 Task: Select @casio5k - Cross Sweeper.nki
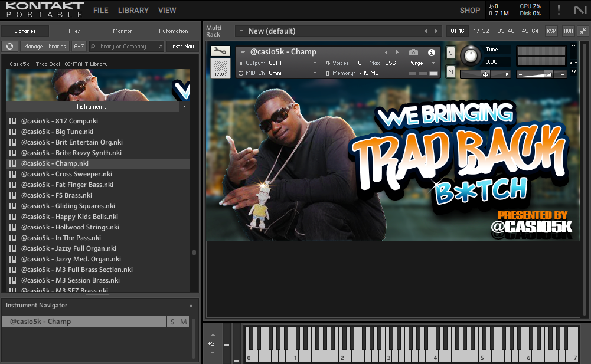tap(98, 174)
